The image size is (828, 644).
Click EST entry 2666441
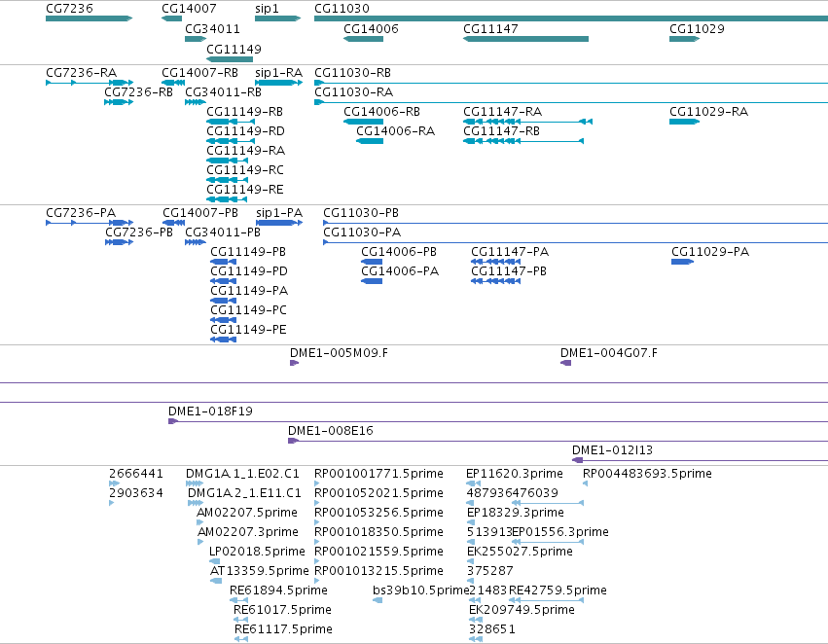coord(135,474)
